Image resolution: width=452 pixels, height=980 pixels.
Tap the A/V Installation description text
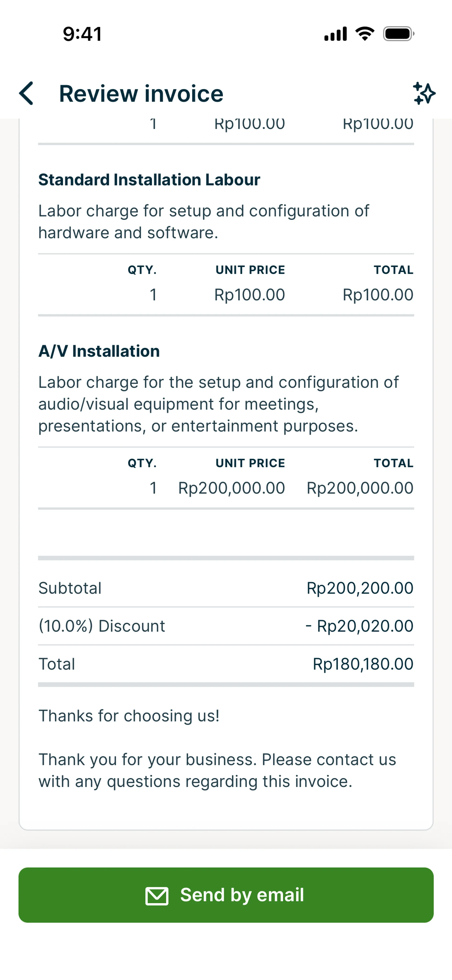pos(218,404)
